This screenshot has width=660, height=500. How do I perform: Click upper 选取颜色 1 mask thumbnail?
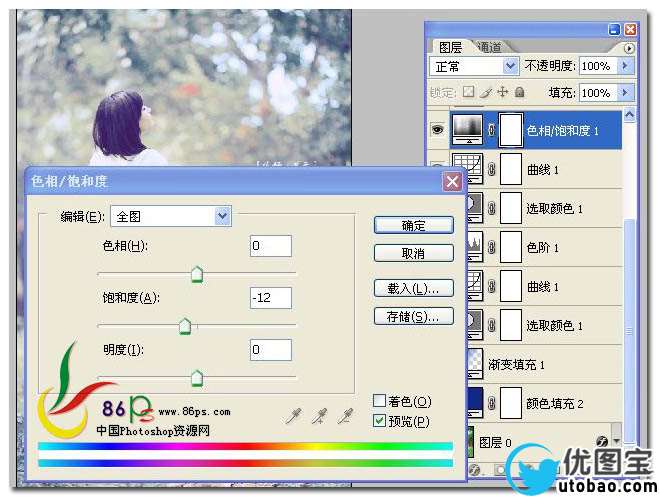(511, 208)
